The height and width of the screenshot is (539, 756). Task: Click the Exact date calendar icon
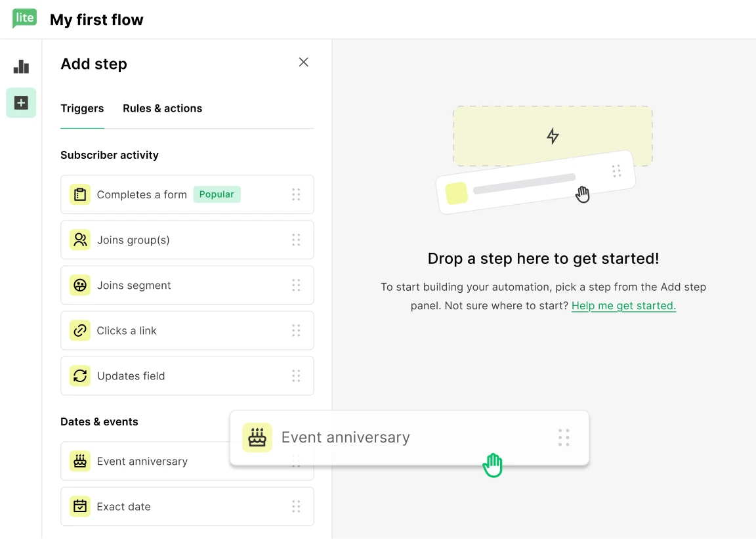[80, 506]
